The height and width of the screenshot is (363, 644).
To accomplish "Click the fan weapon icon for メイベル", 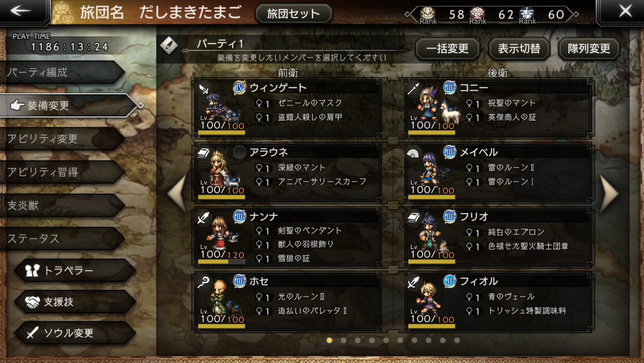I will [x=415, y=154].
